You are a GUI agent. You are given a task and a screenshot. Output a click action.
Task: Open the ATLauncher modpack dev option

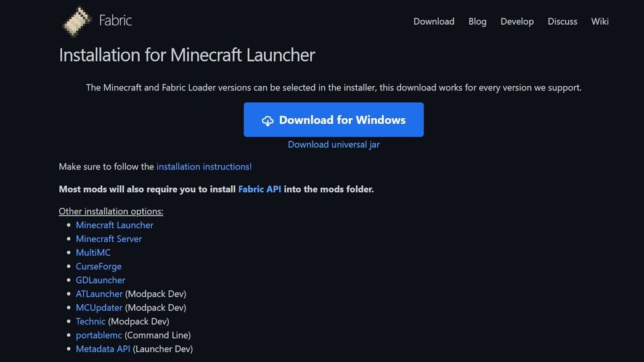coord(99,294)
